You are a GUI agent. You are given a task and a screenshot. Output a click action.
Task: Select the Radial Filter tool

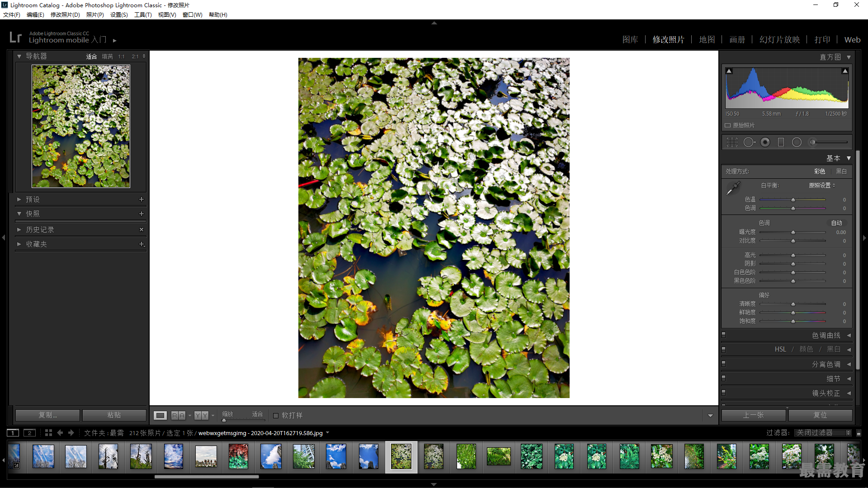(x=797, y=142)
